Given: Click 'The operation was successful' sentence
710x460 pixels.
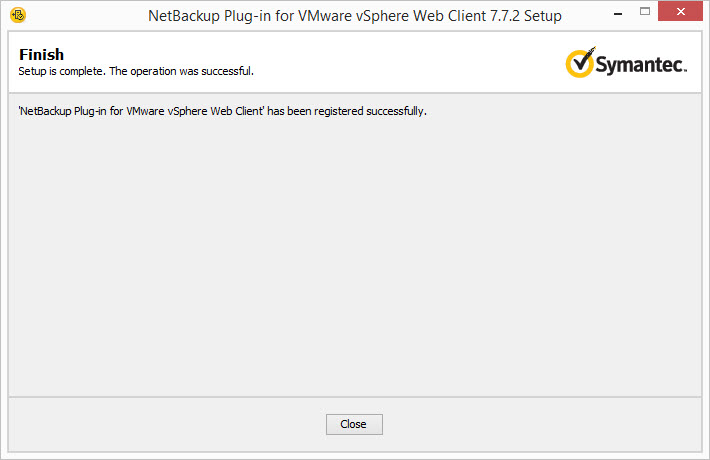Looking at the screenshot, I should coord(182,72).
